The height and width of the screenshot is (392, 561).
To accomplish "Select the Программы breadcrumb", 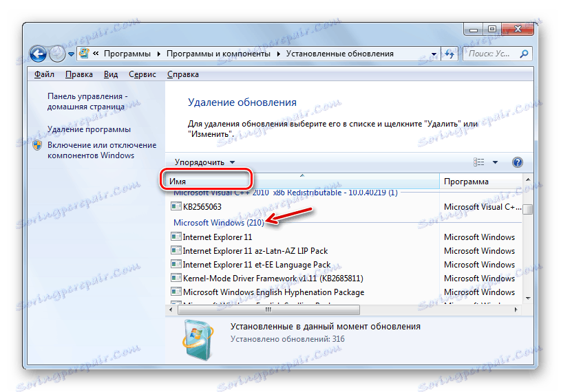I will click(127, 54).
